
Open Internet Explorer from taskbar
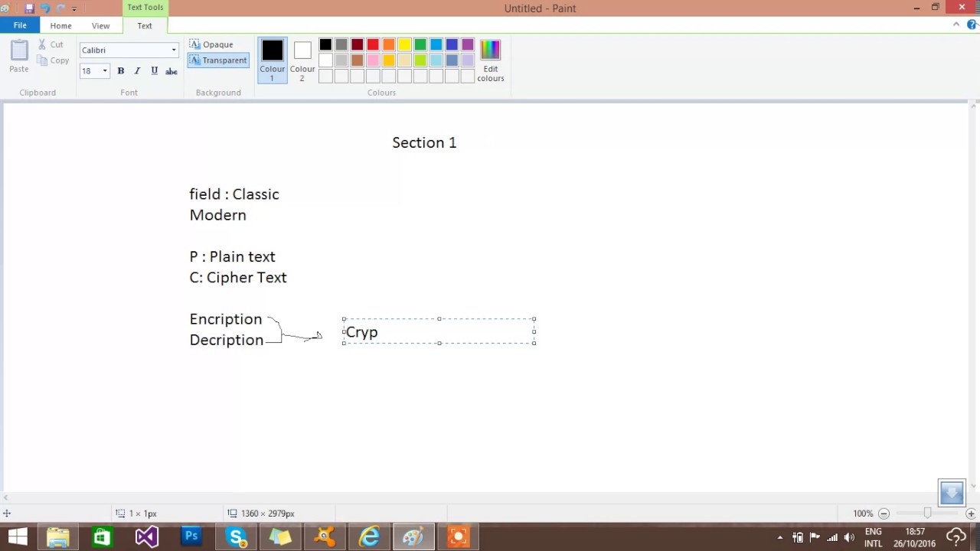tap(369, 537)
